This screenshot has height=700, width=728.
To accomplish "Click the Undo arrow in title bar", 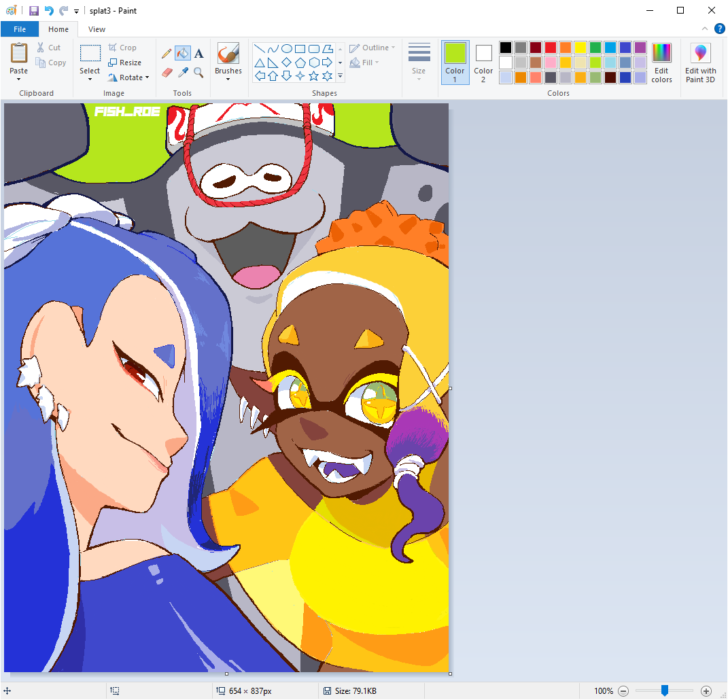I will (49, 10).
